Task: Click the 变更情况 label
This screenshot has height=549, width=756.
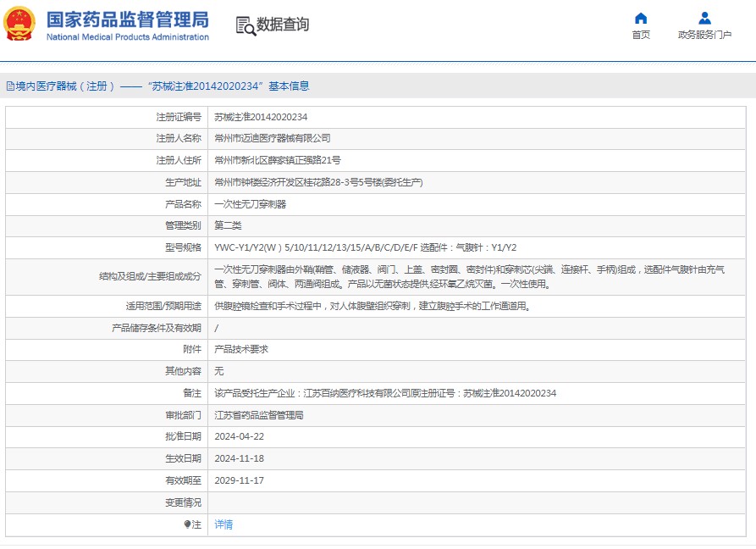Action: coord(183,502)
